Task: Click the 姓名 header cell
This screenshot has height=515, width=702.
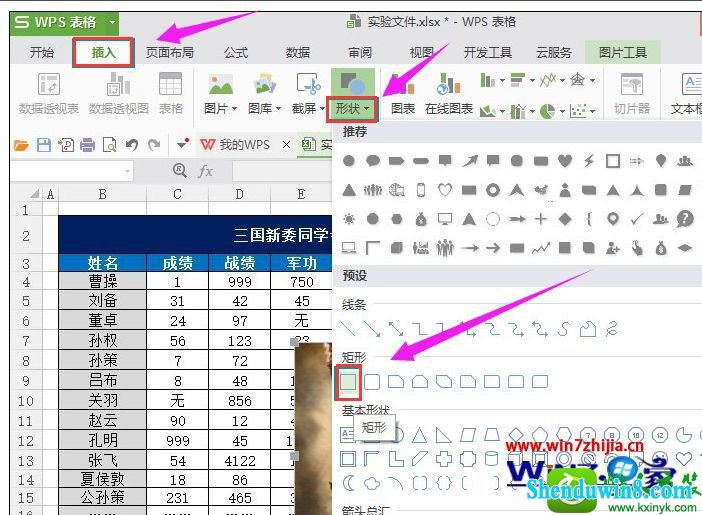Action: pos(103,263)
